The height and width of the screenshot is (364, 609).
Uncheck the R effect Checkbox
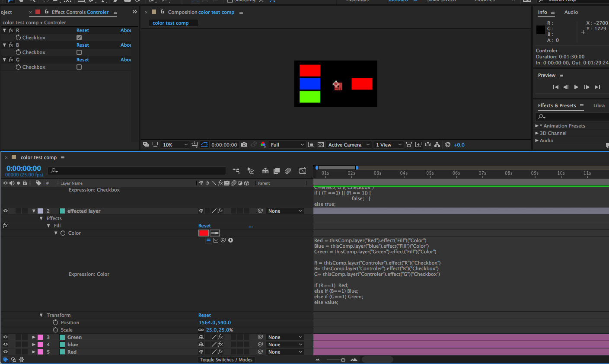click(x=79, y=38)
